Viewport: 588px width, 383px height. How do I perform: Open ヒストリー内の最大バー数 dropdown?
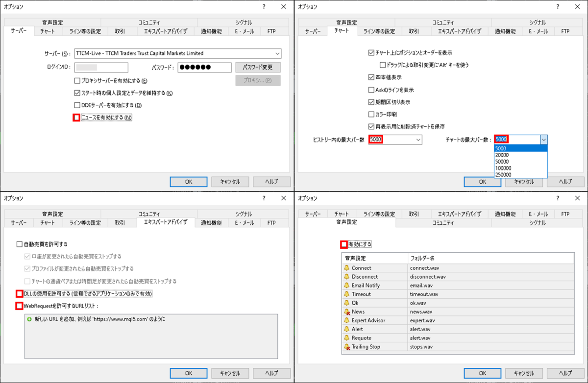point(418,139)
